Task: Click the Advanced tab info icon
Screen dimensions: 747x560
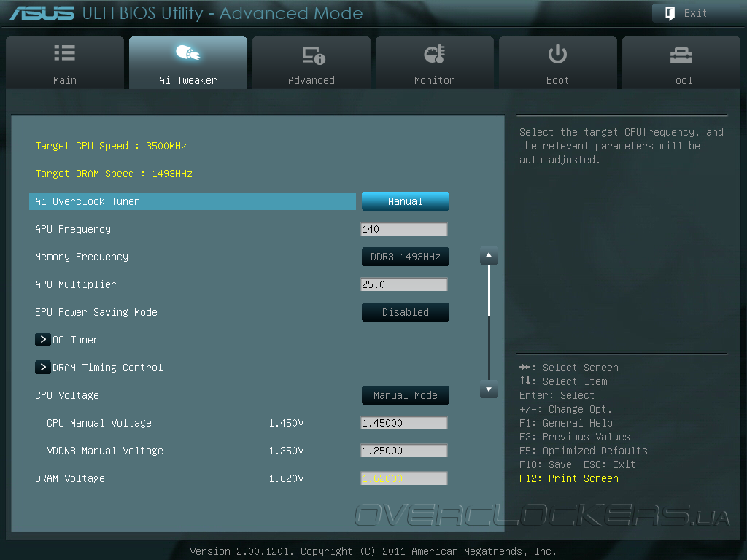Action: (x=314, y=55)
